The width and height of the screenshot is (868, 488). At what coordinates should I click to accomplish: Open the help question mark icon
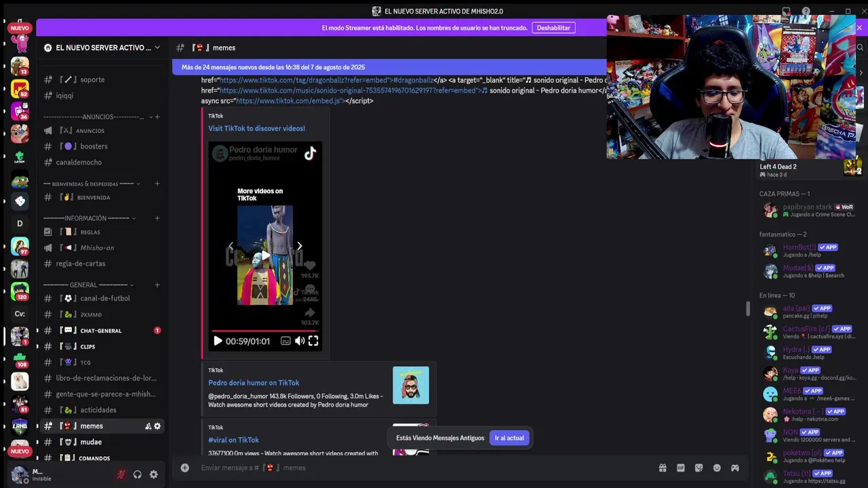pos(806,12)
